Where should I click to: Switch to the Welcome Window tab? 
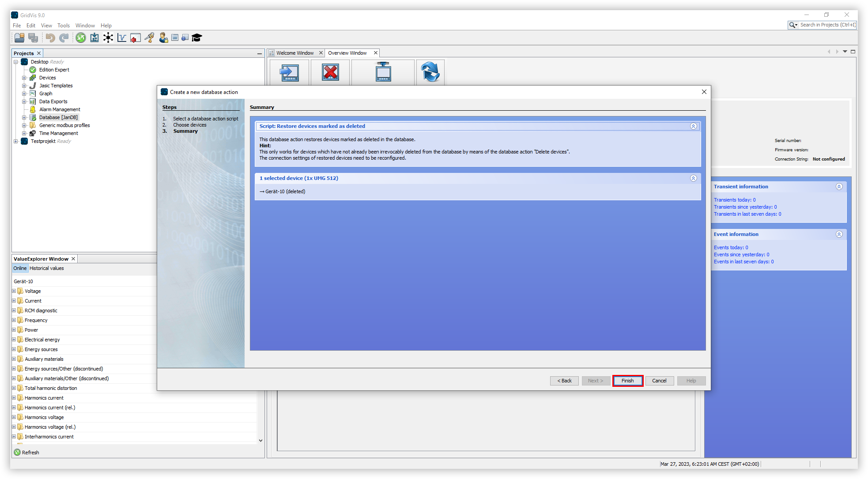click(x=295, y=53)
